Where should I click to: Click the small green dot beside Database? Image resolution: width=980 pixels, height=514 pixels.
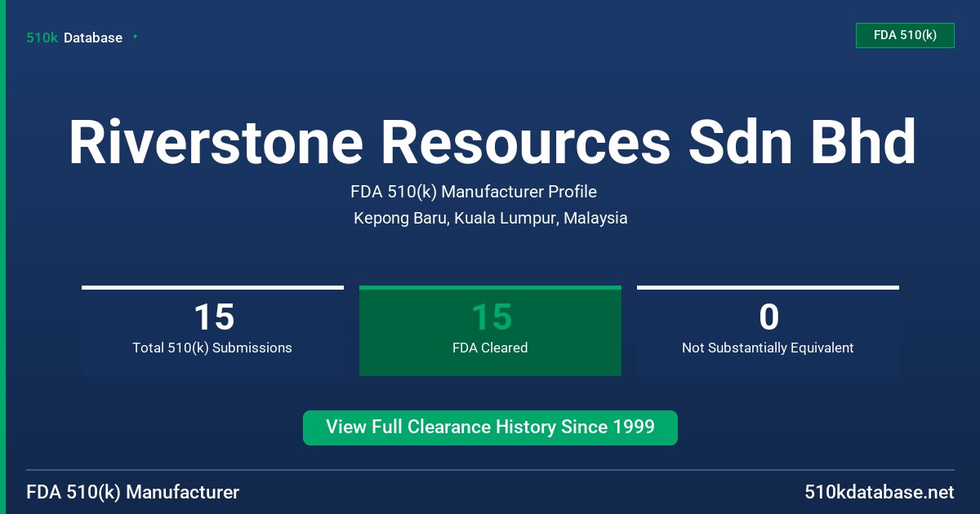(135, 37)
